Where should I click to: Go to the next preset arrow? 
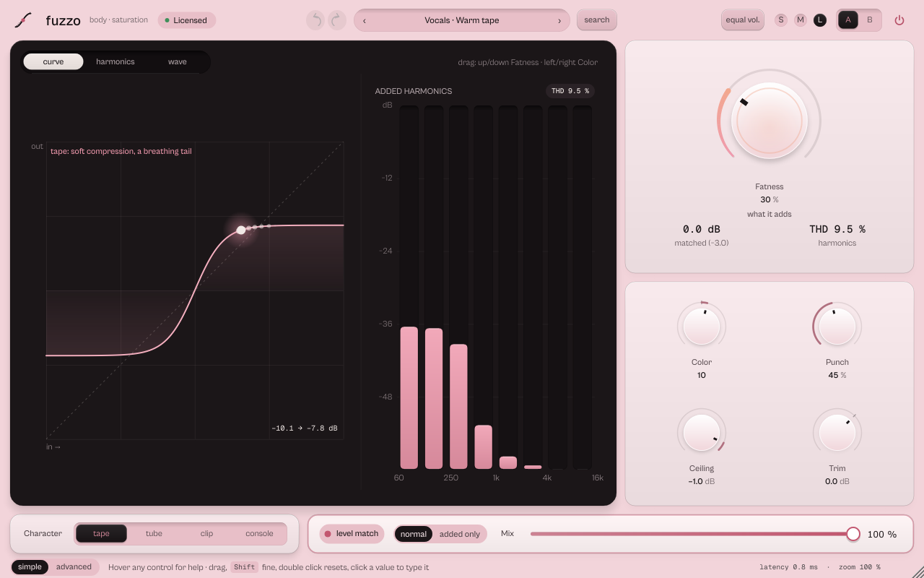559,20
